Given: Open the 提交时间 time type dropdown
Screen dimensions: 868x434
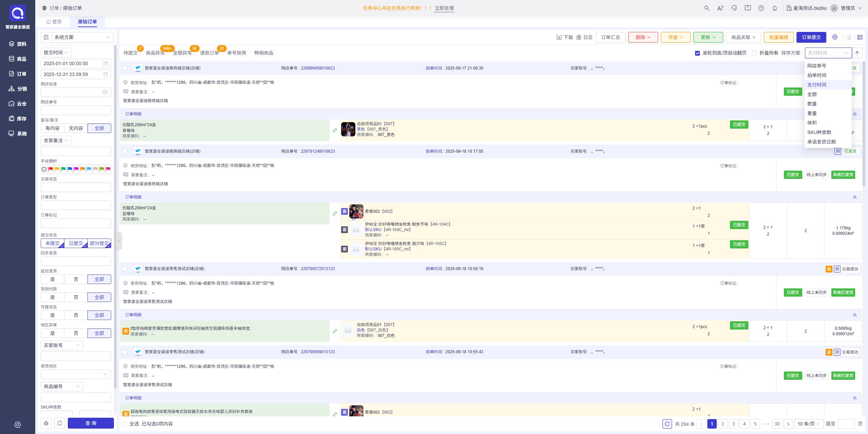Looking at the screenshot, I should [x=56, y=53].
